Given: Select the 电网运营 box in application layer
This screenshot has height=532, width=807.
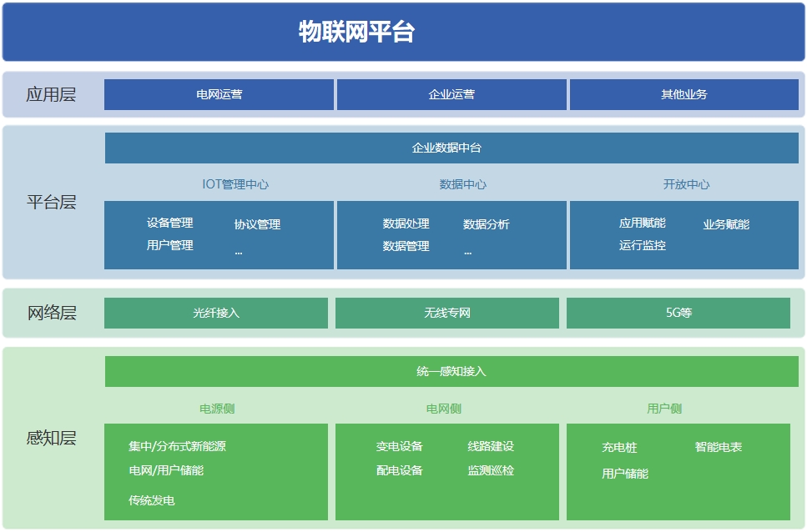Looking at the screenshot, I should click(219, 94).
